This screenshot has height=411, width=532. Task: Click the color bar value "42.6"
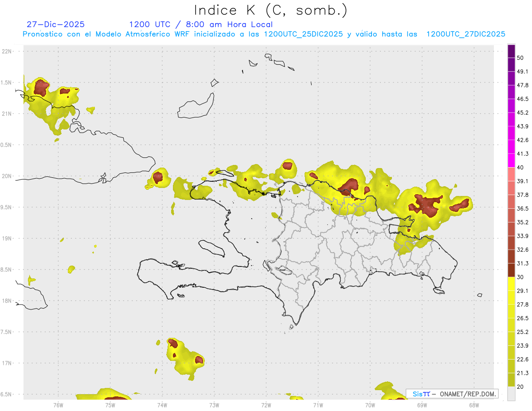point(523,140)
